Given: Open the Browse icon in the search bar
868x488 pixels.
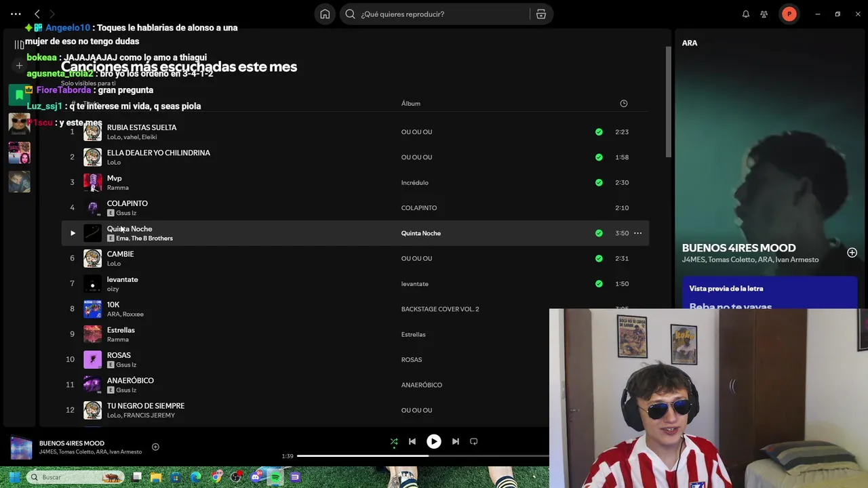Looking at the screenshot, I should point(541,14).
